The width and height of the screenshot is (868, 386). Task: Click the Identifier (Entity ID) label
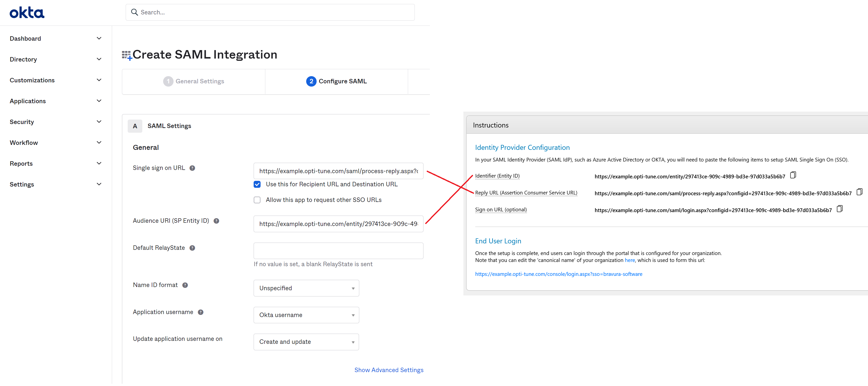497,176
